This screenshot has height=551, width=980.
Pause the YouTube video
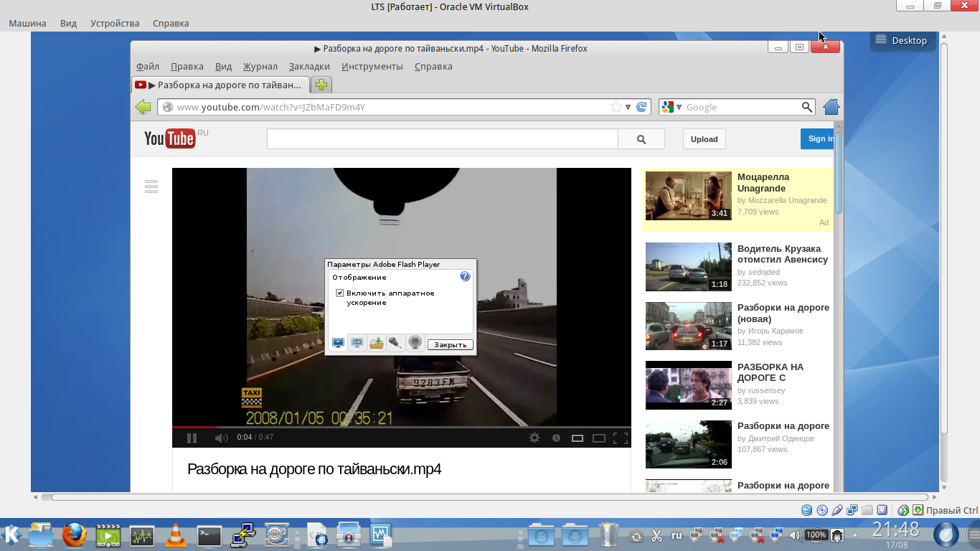192,438
